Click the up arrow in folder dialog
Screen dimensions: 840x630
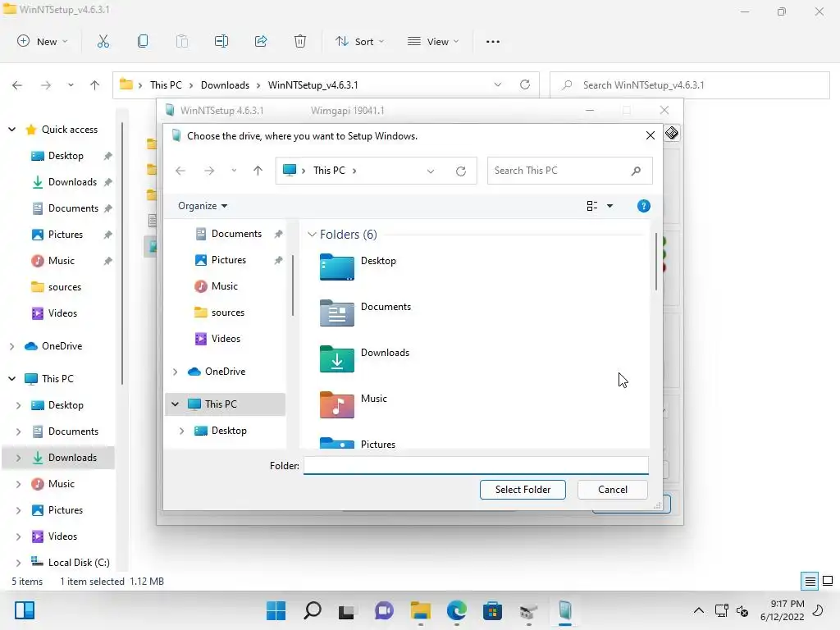(258, 171)
